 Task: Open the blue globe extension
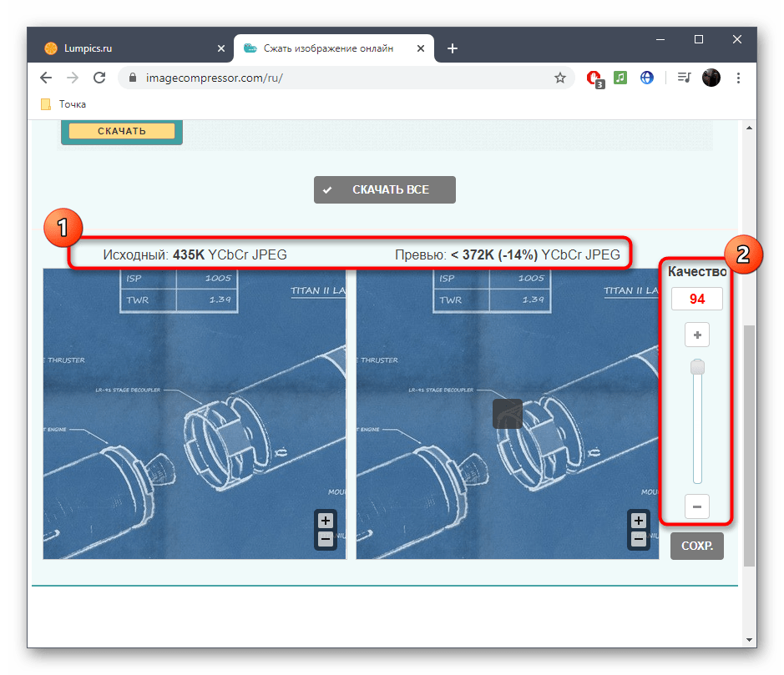pos(647,78)
